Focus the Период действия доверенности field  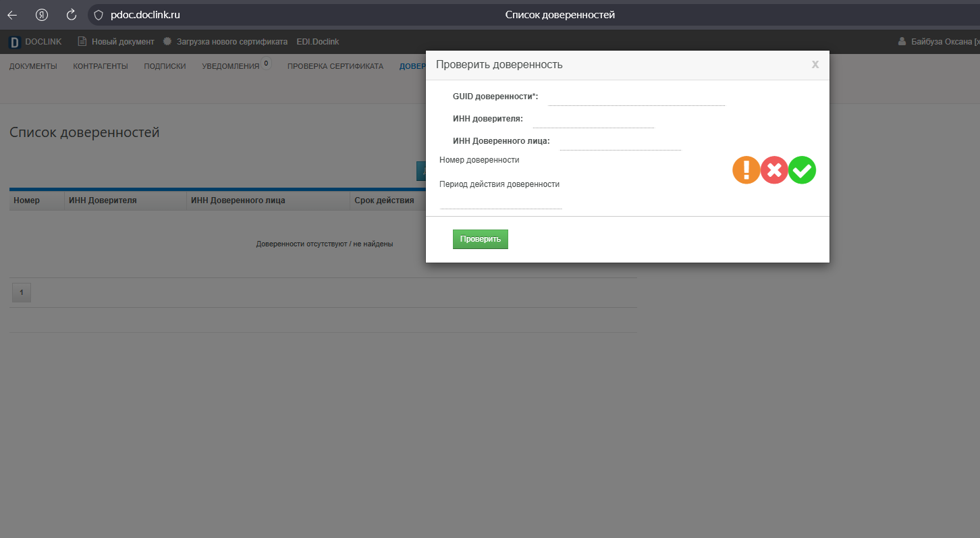click(x=501, y=201)
